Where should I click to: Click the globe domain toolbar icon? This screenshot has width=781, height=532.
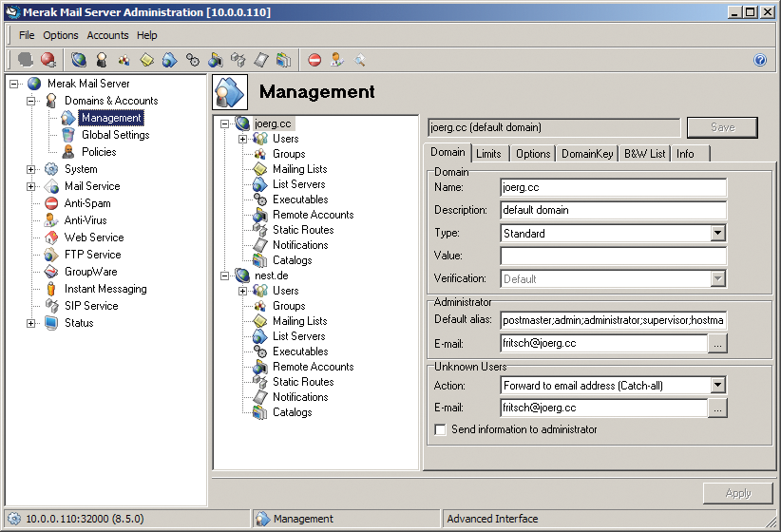tap(79, 60)
